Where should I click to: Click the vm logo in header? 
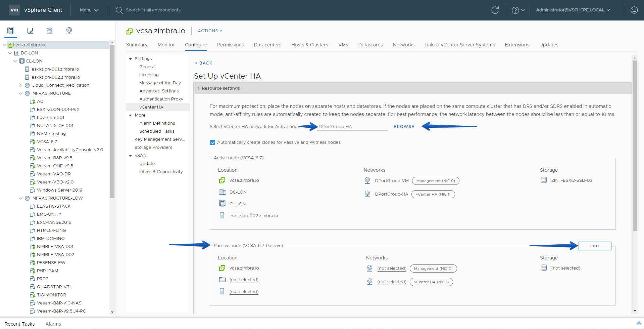[14, 10]
